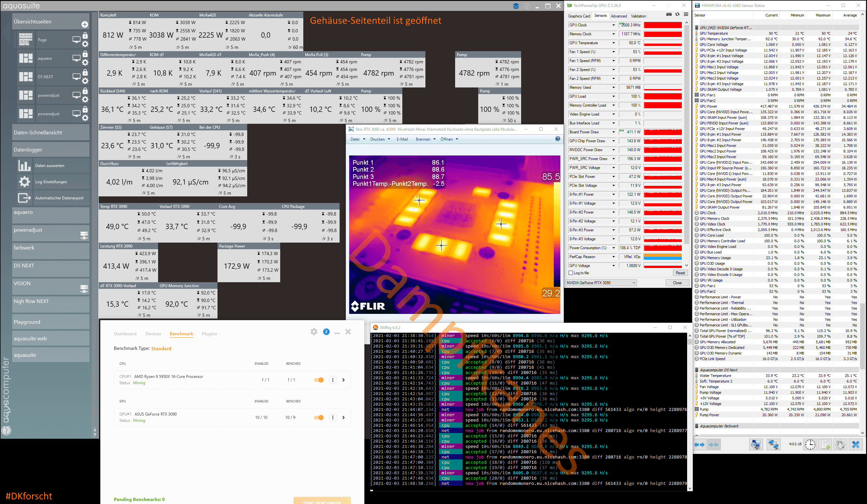The height and width of the screenshot is (504, 867).
Task: Click PerfCap Reason color bar
Action: pyautogui.click(x=663, y=257)
